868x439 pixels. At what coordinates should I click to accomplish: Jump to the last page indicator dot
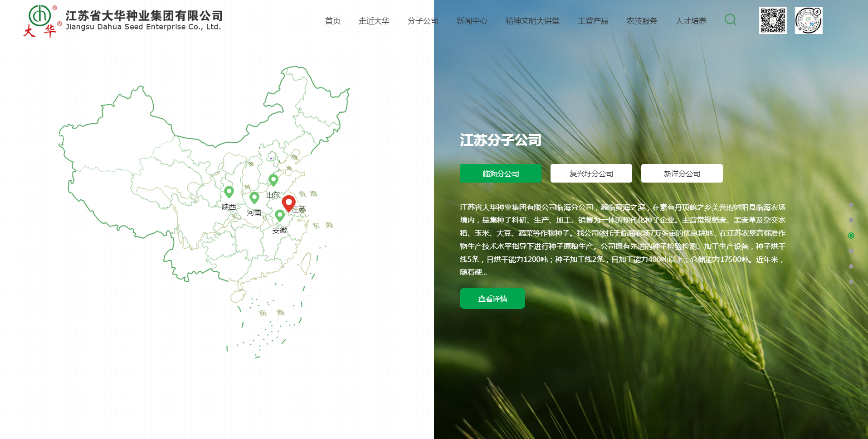[851, 282]
